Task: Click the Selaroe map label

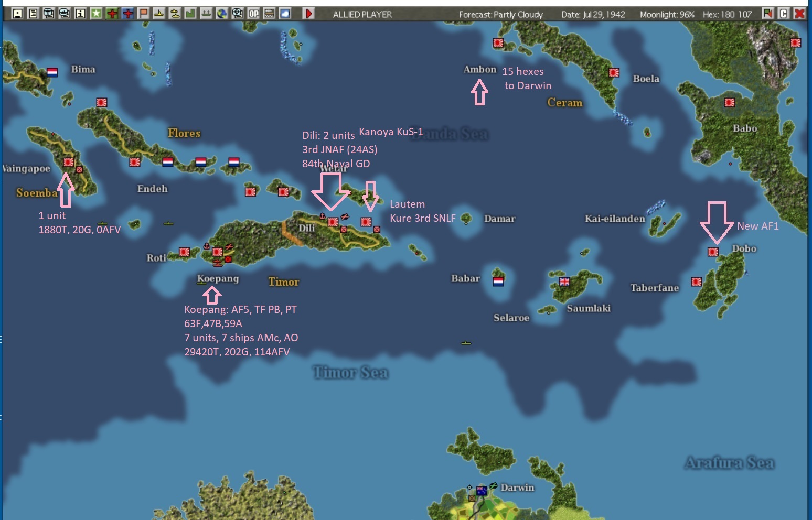Action: coord(511,318)
